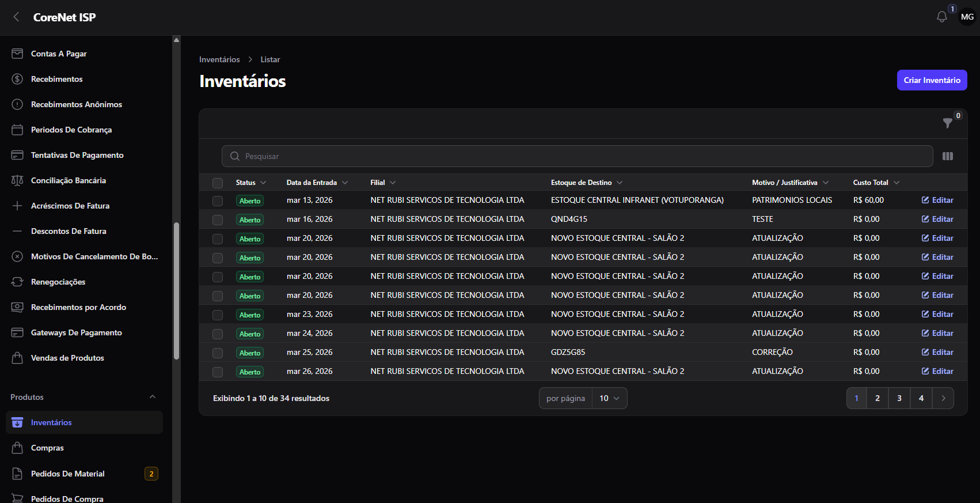Click the back arrow beside CoreNet ISP
980x503 pixels.
17,17
